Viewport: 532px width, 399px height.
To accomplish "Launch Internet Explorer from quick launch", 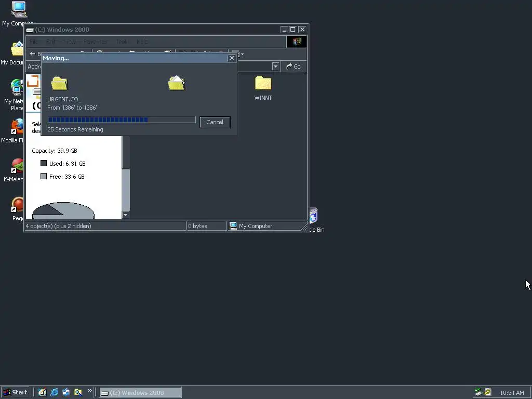I will pos(54,392).
